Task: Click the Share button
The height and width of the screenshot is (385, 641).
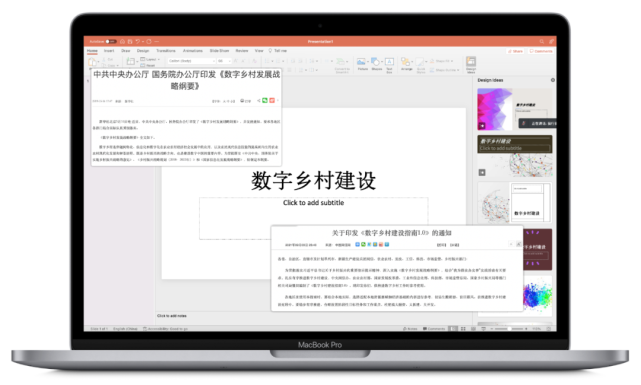Action: (515, 51)
